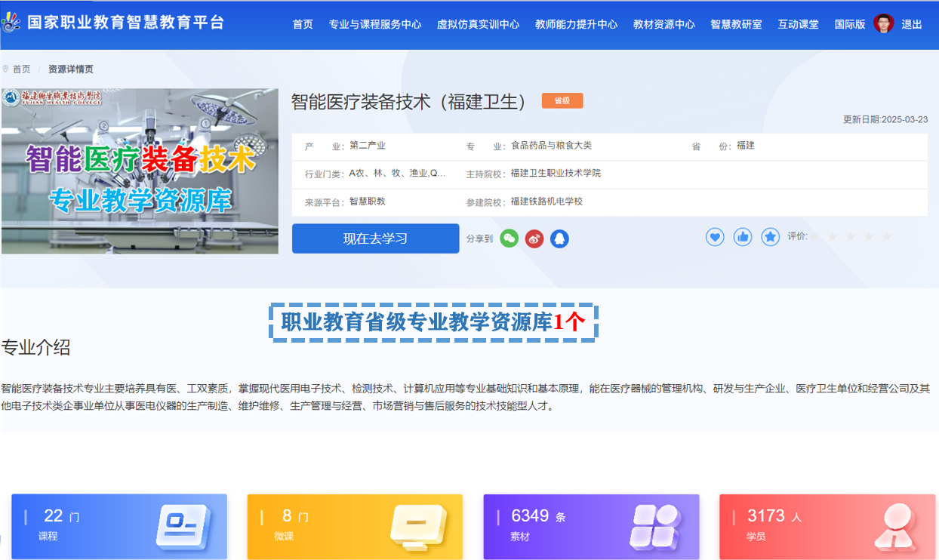Rate the resource five stars

point(886,237)
